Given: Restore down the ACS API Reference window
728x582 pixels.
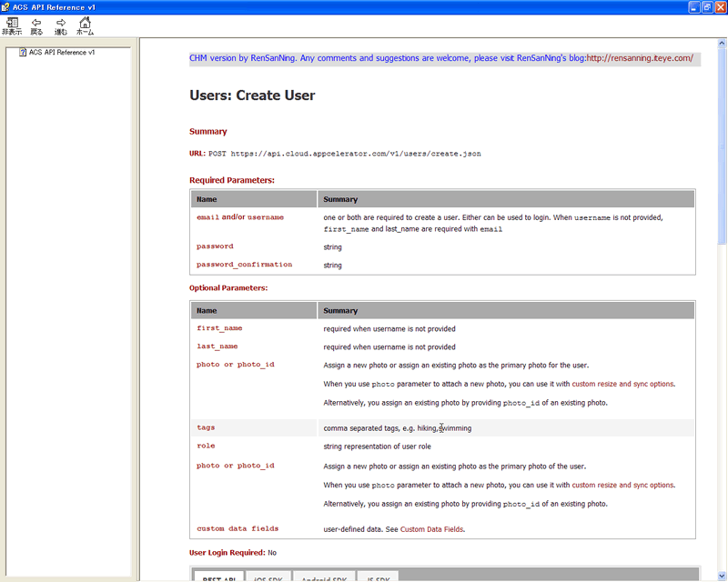Looking at the screenshot, I should pos(707,7).
